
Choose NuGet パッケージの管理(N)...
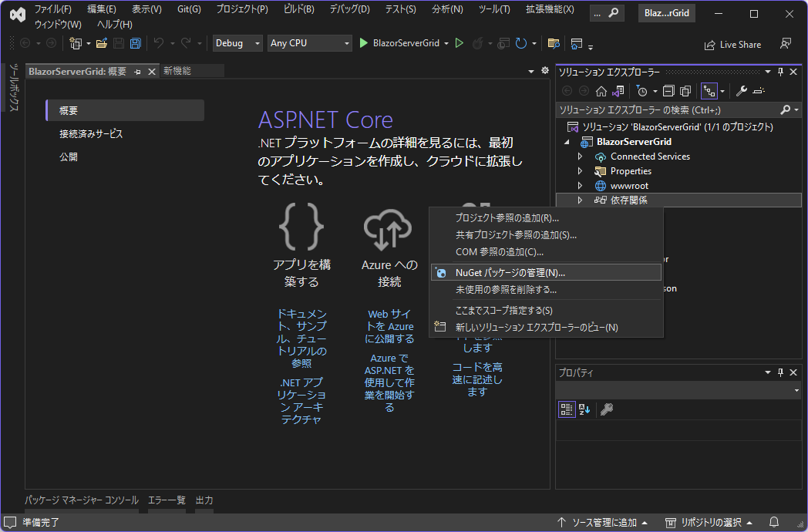[546, 273]
